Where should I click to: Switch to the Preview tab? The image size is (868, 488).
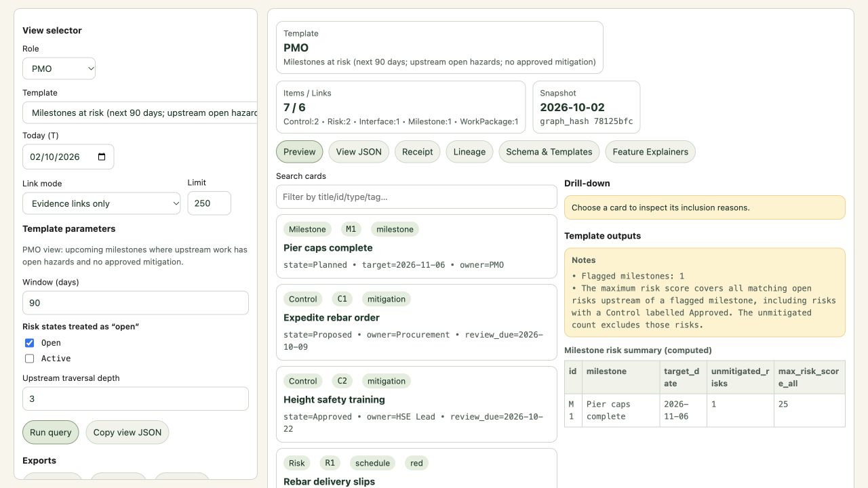point(300,152)
